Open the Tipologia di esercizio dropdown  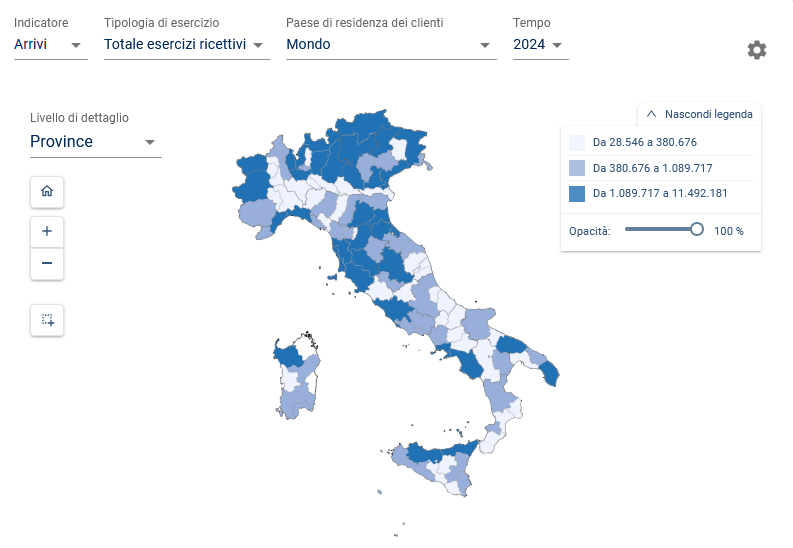186,44
